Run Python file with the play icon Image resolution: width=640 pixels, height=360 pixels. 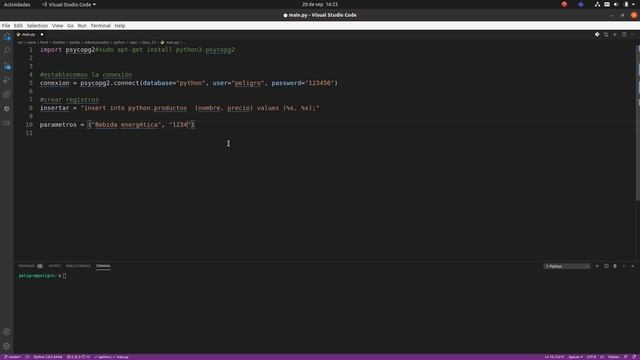coord(615,35)
